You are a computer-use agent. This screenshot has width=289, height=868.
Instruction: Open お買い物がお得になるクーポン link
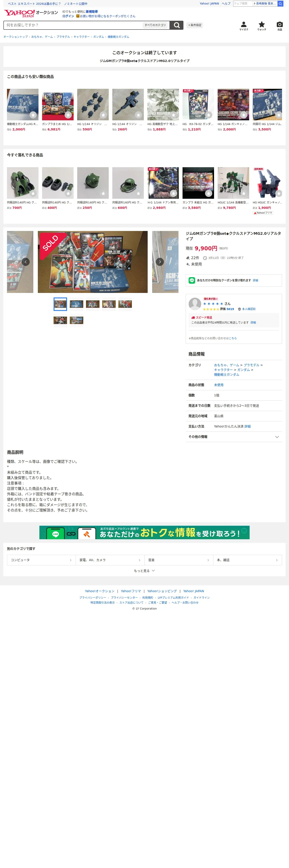click(107, 16)
